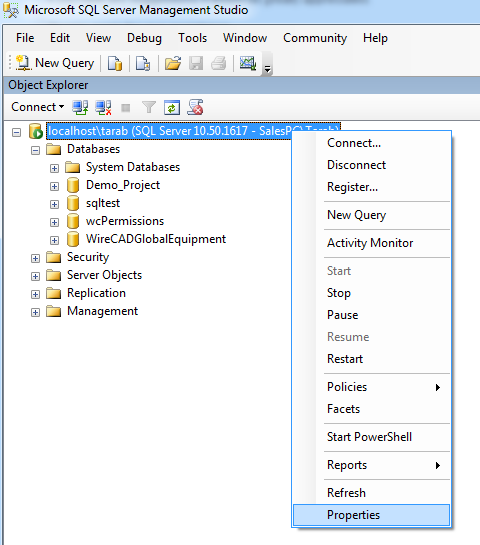Open the Edit menu
Screen dimensions: 480x545
point(60,38)
